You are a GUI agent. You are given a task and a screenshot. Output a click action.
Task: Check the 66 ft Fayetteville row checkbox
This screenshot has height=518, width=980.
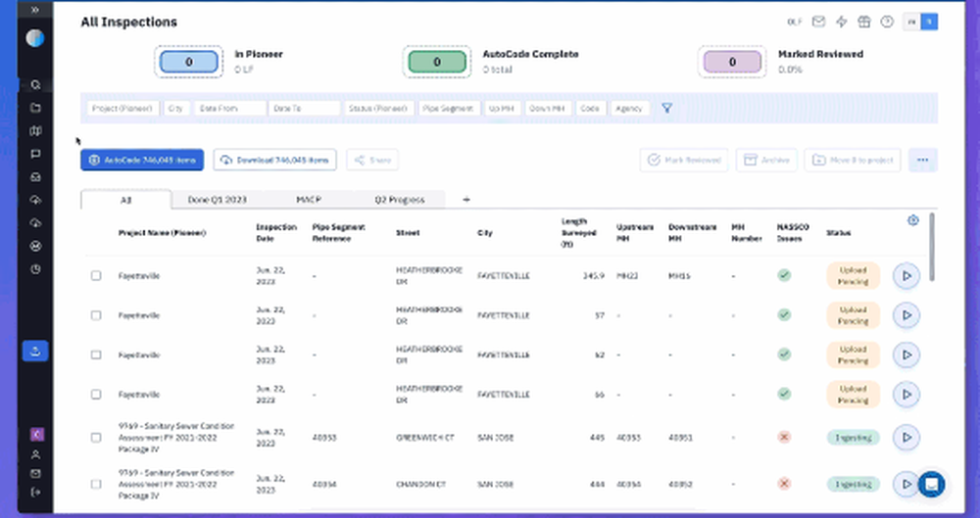pos(96,395)
